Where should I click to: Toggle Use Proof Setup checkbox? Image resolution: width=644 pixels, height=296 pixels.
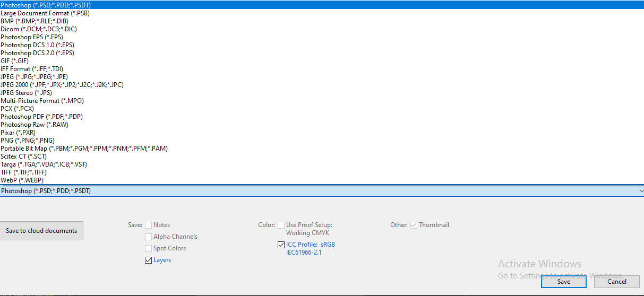(x=281, y=225)
